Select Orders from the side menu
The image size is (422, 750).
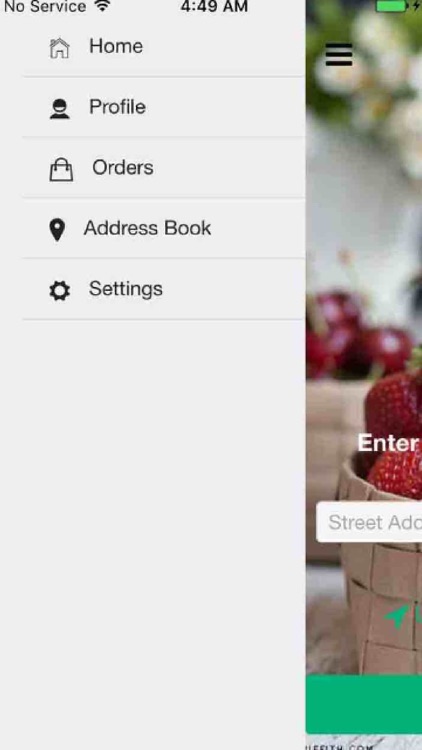coord(164,167)
